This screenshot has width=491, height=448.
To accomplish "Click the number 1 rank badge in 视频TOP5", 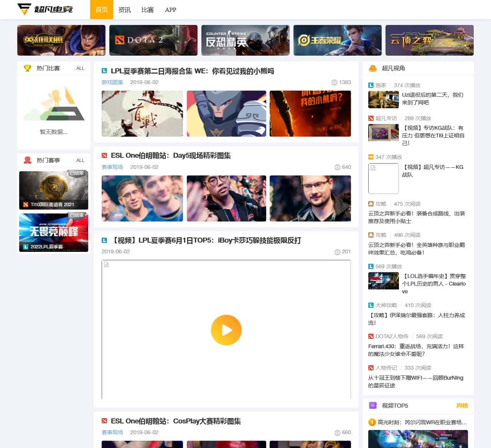I will click(372, 422).
